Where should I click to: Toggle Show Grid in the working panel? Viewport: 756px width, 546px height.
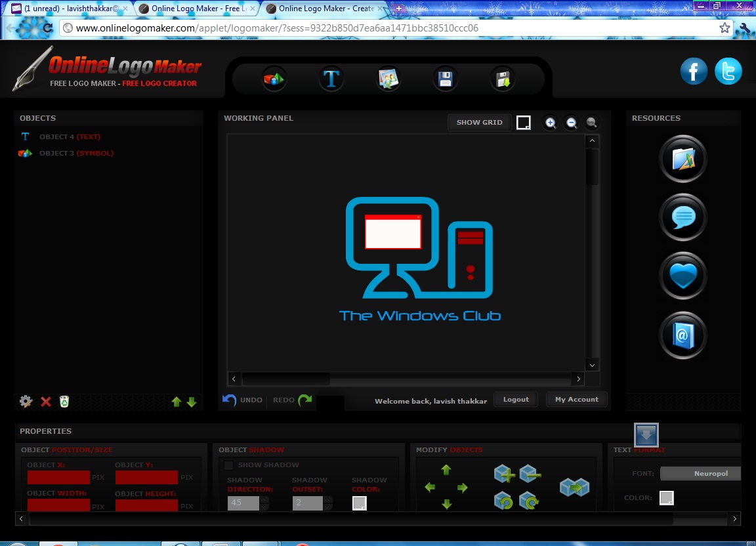[479, 122]
